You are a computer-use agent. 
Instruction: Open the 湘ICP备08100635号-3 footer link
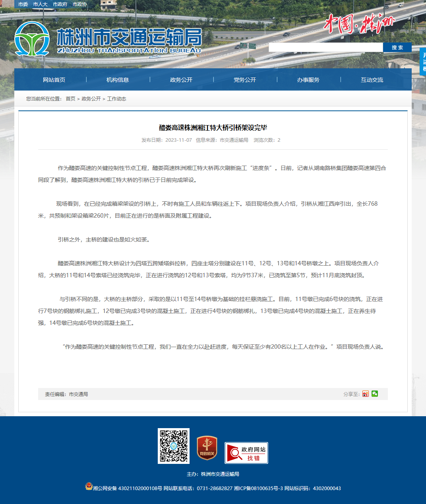(258, 488)
